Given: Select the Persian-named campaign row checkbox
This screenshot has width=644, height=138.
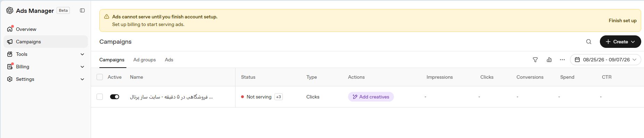Looking at the screenshot, I should (100, 97).
